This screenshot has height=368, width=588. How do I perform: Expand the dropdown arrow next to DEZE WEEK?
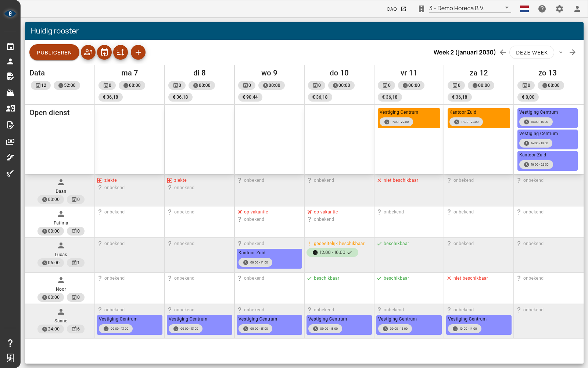coord(561,52)
